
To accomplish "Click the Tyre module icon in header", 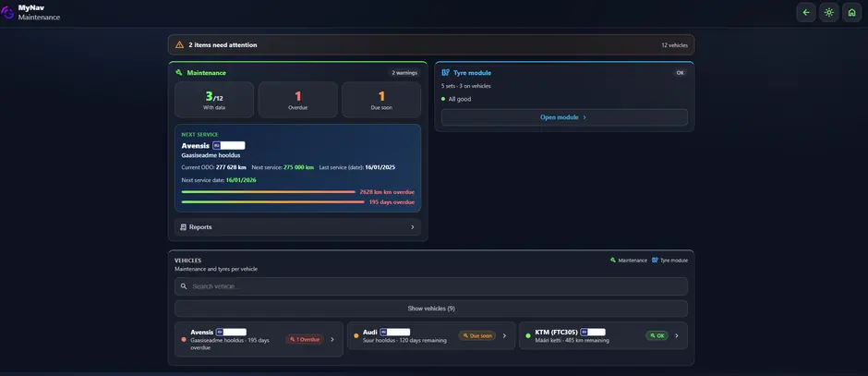I will (446, 73).
